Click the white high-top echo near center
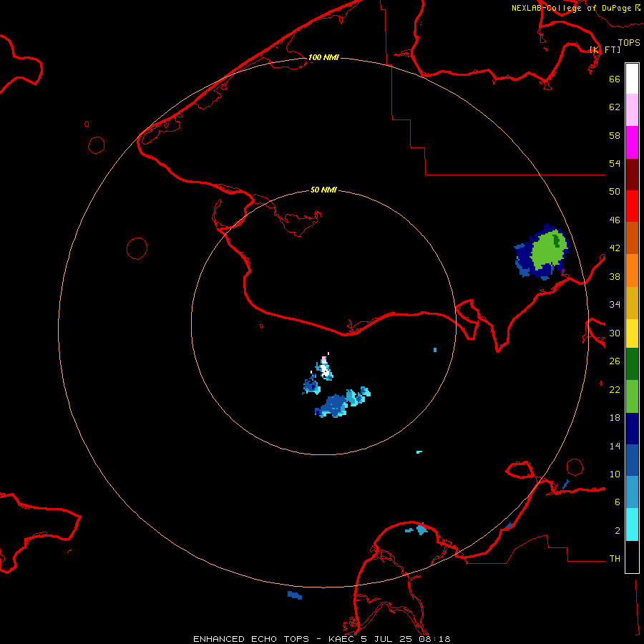The image size is (644, 644). 326,370
